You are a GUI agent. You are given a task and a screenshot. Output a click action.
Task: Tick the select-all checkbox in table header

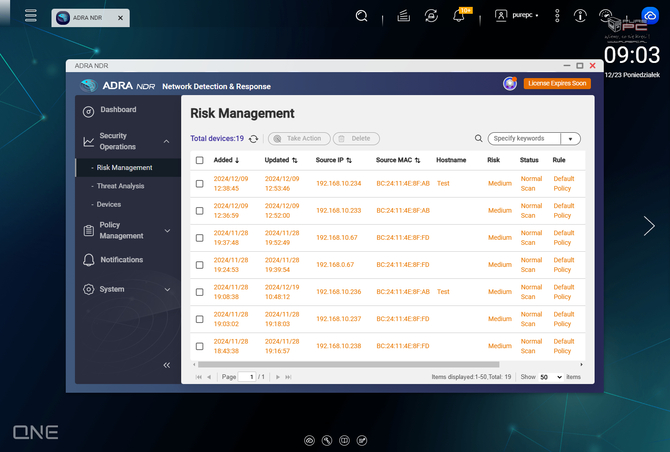pos(200,160)
